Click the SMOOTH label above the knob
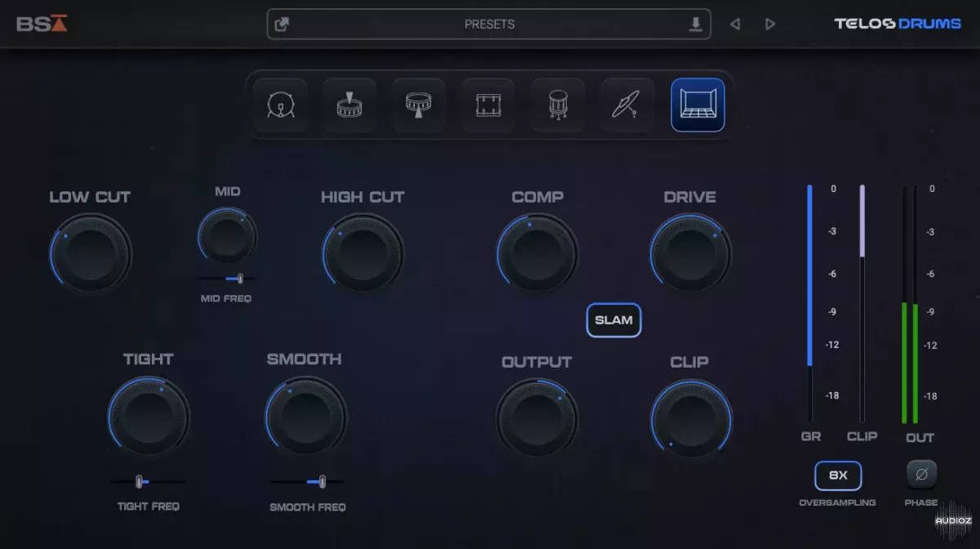980x549 pixels. pos(305,359)
